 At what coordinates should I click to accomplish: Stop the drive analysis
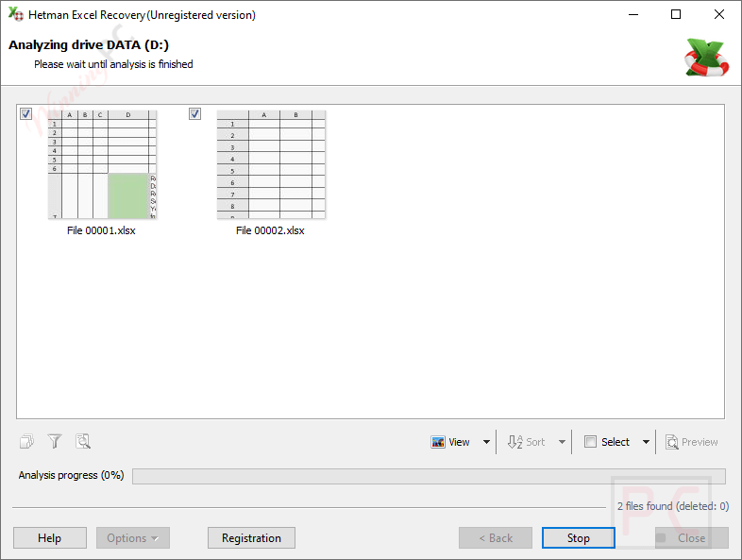point(579,537)
